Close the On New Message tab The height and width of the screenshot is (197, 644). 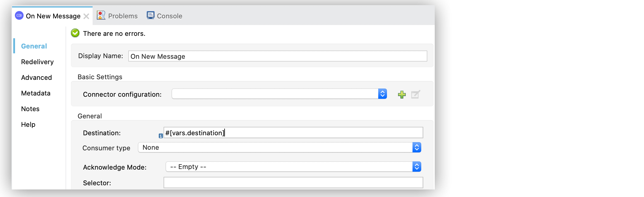[x=86, y=16]
